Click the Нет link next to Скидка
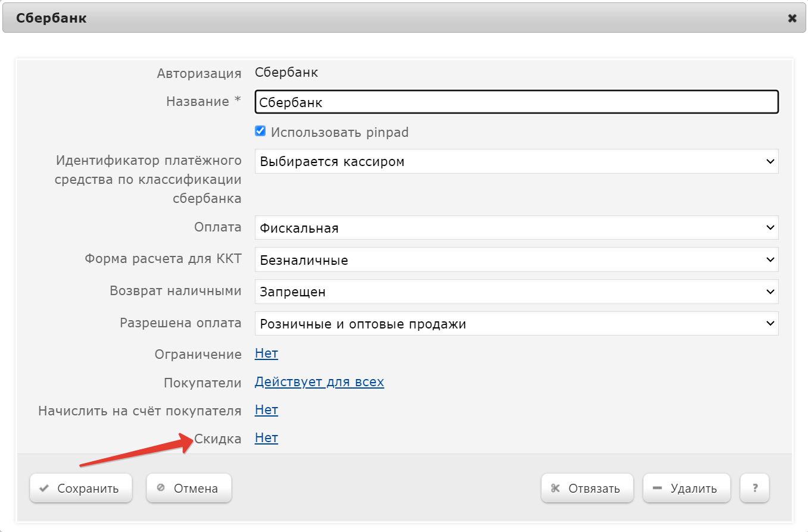The height and width of the screenshot is (532, 808). click(x=266, y=438)
